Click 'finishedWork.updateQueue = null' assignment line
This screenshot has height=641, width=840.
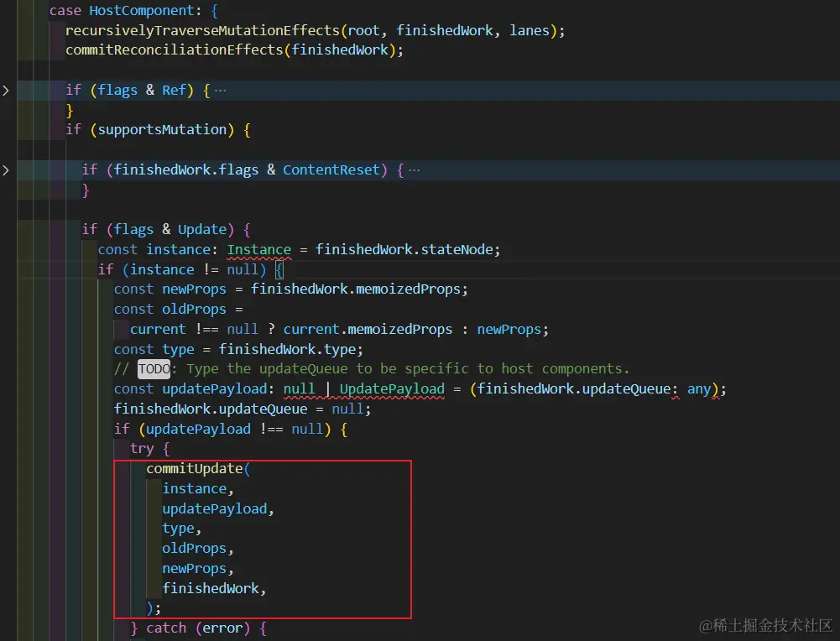point(243,409)
